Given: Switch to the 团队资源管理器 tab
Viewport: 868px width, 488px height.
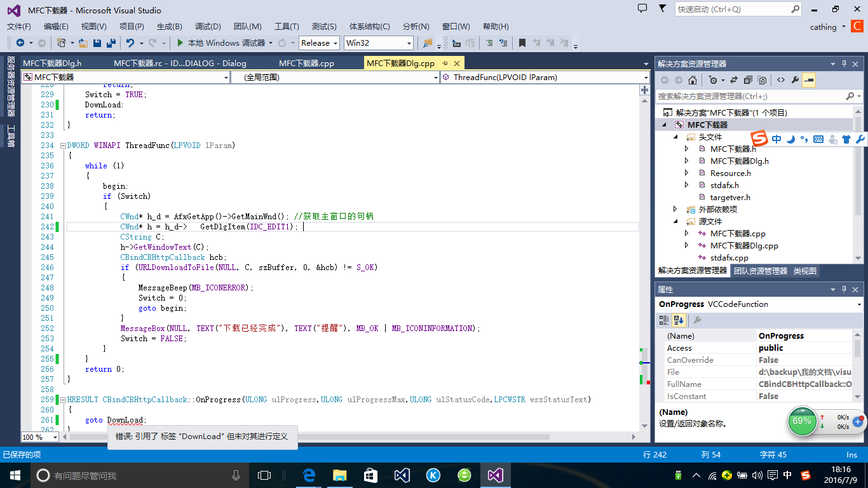Looking at the screenshot, I should click(760, 271).
